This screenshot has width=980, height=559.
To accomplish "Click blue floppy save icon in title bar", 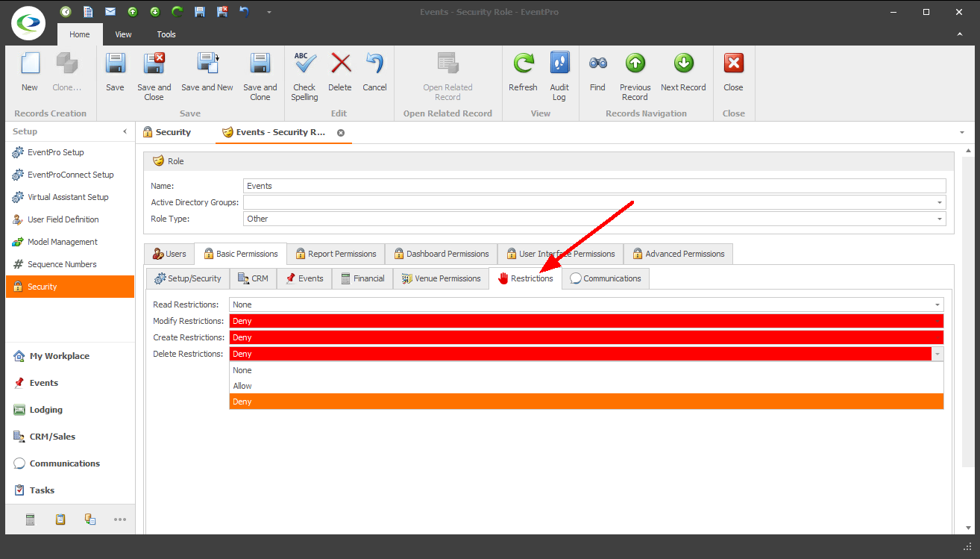I will pos(200,12).
